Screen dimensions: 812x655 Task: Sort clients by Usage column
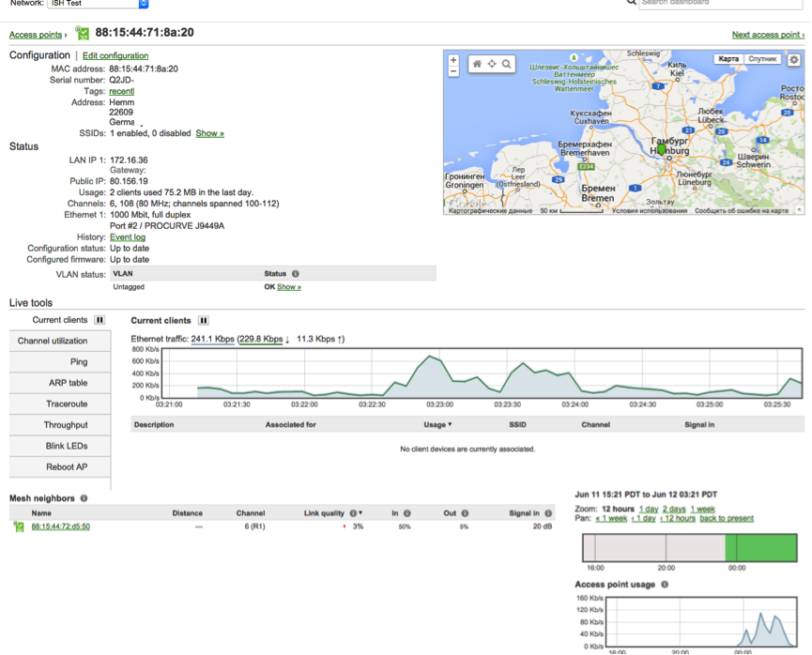(x=437, y=424)
